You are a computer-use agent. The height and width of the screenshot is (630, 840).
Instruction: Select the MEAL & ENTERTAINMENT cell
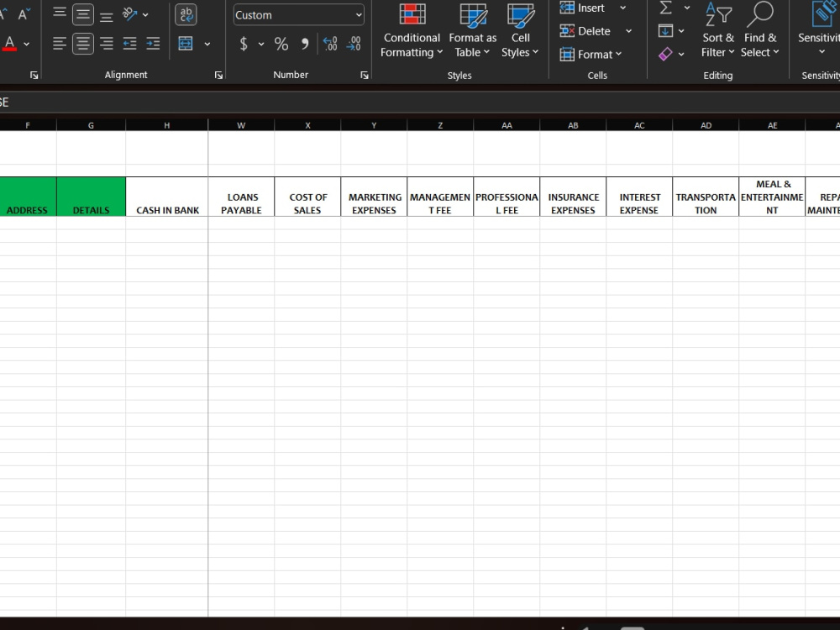773,197
